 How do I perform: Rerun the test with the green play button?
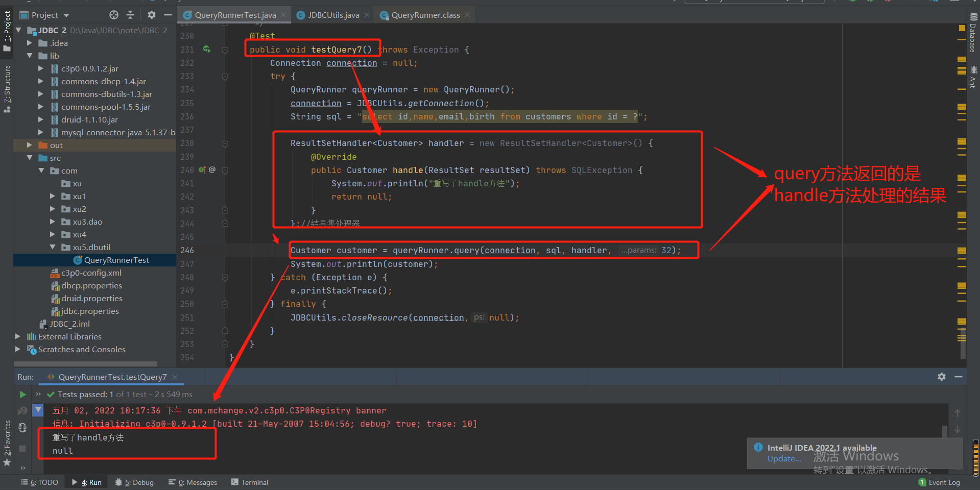[x=22, y=395]
